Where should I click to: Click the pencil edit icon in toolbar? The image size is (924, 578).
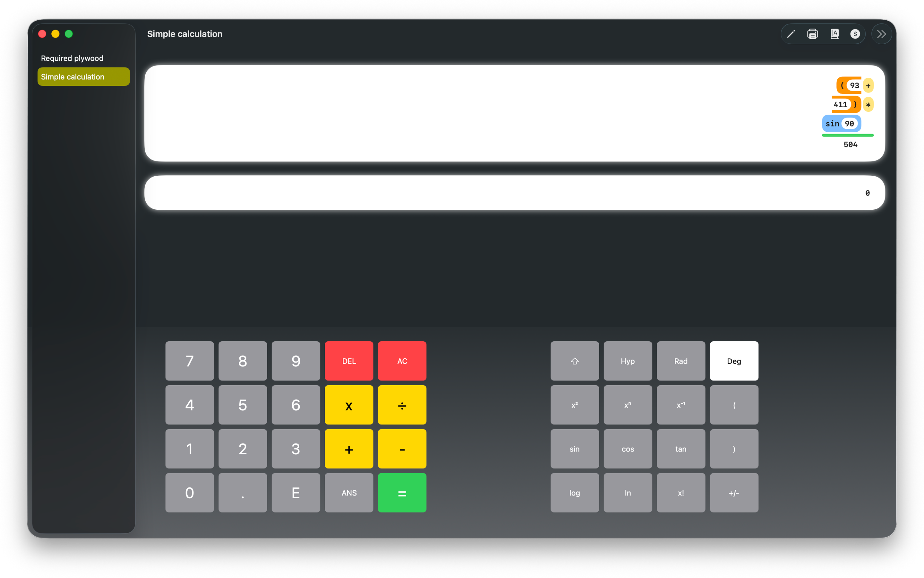point(791,34)
